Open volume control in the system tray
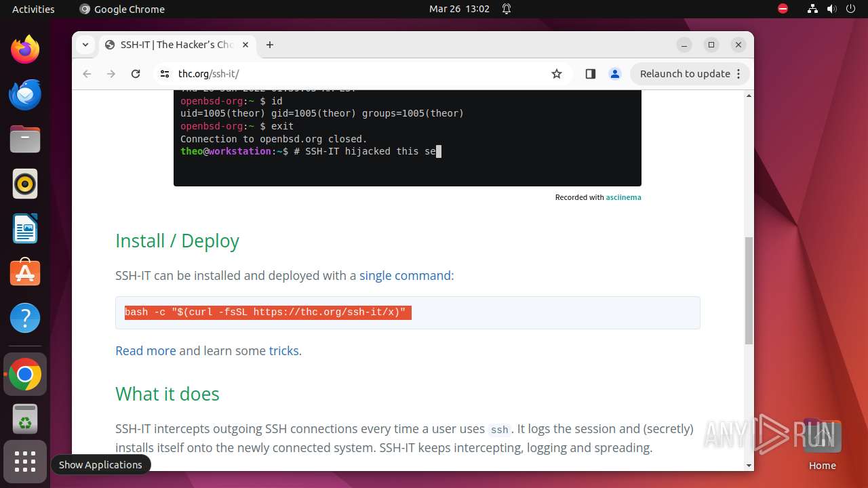 (832, 9)
